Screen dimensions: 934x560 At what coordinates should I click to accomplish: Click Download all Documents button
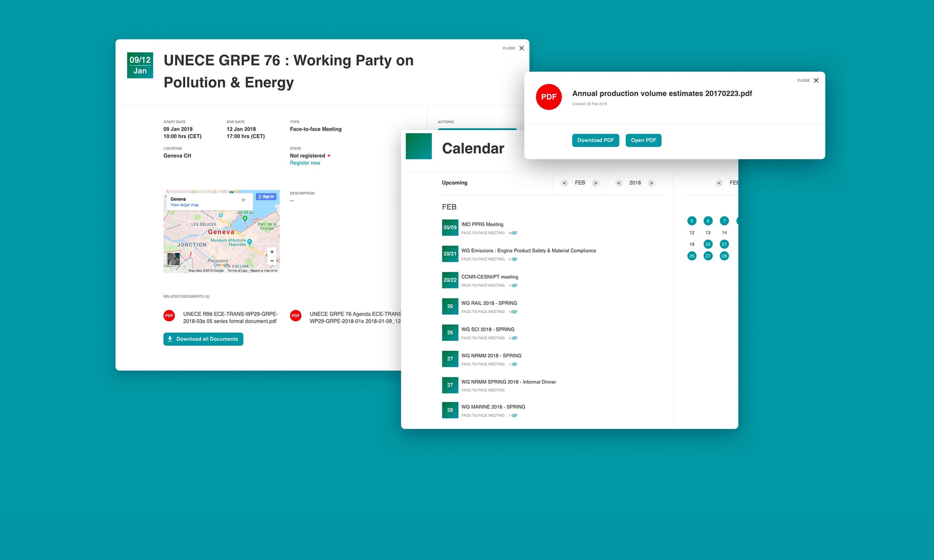[204, 339]
